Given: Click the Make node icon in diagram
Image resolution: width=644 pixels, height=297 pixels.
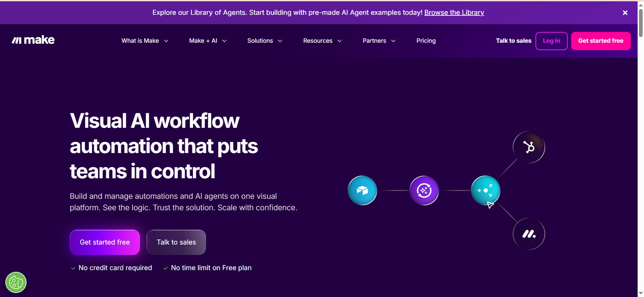Looking at the screenshot, I should click(529, 234).
